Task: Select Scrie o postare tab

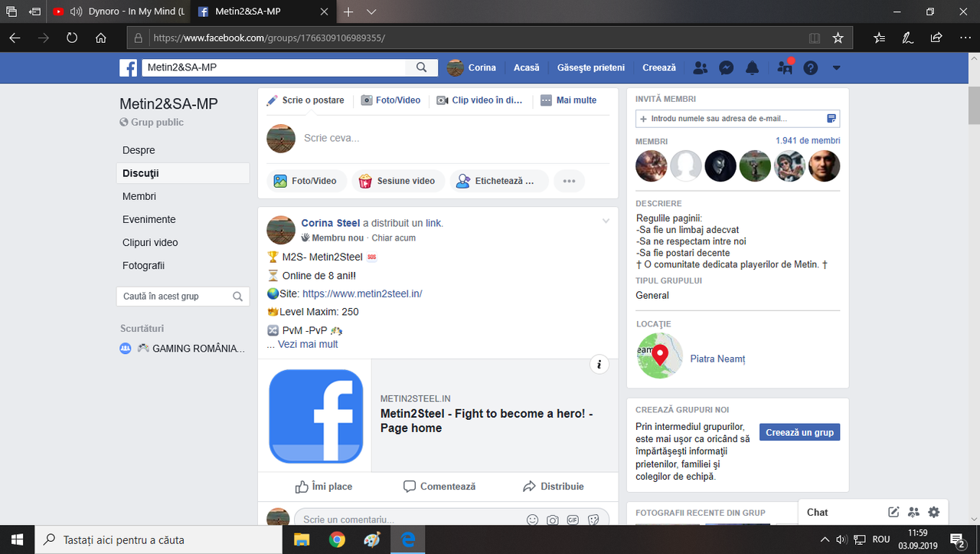Action: [x=305, y=100]
